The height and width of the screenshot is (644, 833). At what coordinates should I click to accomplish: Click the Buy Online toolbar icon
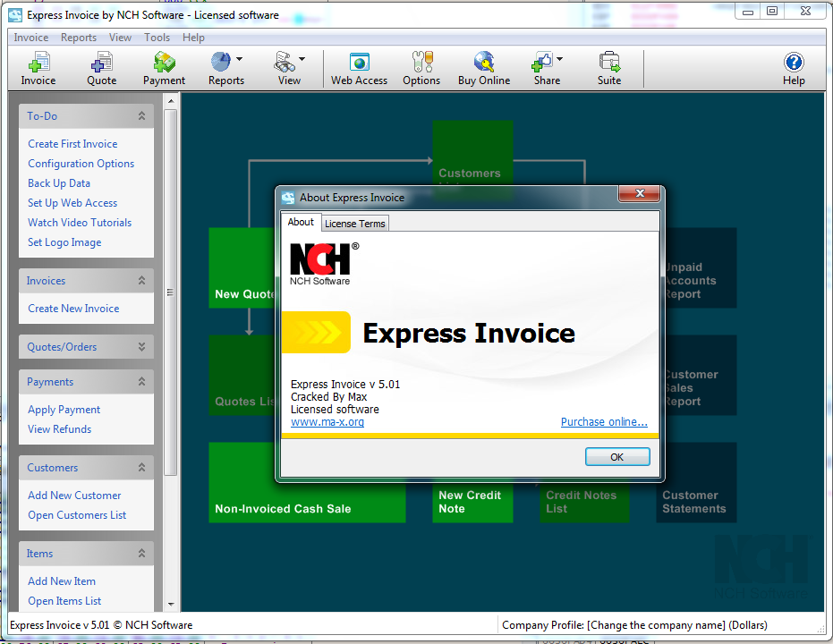coord(483,67)
